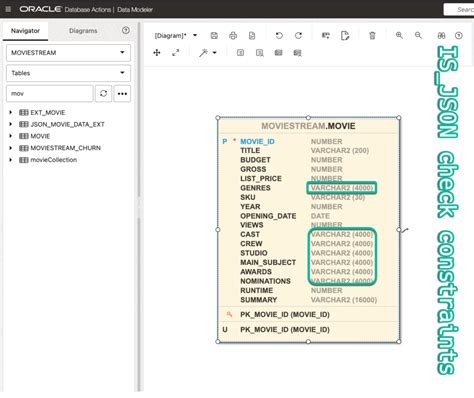Click the vertical splitter between navigator and canvas
The width and height of the screenshot is (474, 398).
[x=140, y=207]
